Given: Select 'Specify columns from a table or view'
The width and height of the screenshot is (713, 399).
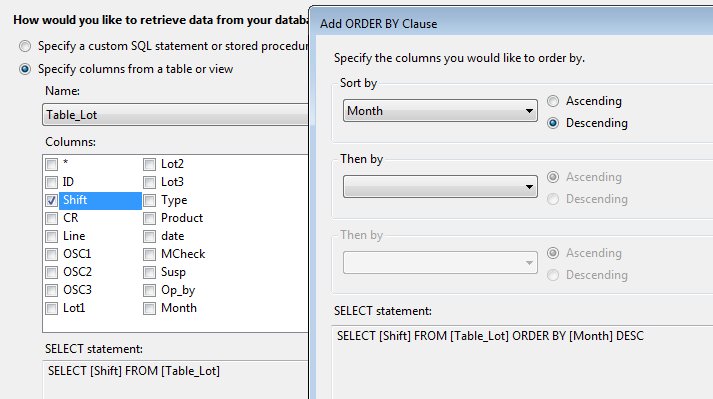Looking at the screenshot, I should [x=25, y=69].
